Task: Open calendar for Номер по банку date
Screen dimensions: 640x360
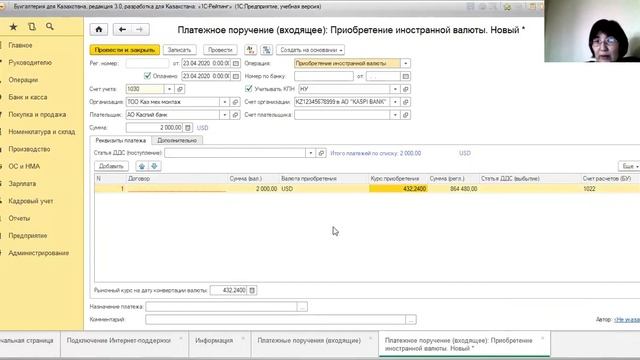Action: pyautogui.click(x=405, y=76)
